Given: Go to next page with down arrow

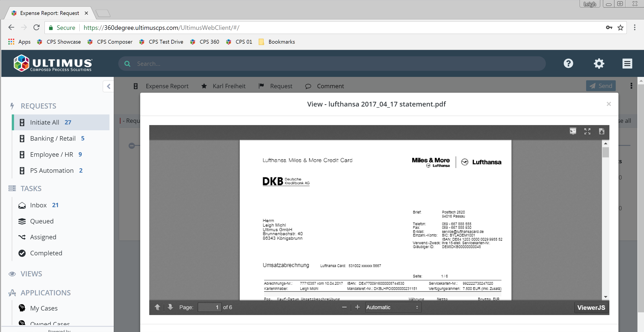Looking at the screenshot, I should pos(170,307).
